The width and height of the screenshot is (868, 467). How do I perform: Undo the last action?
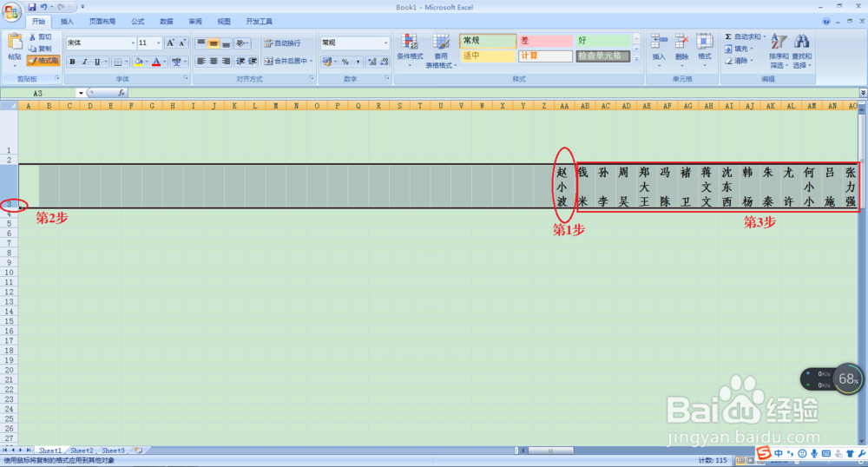click(43, 7)
